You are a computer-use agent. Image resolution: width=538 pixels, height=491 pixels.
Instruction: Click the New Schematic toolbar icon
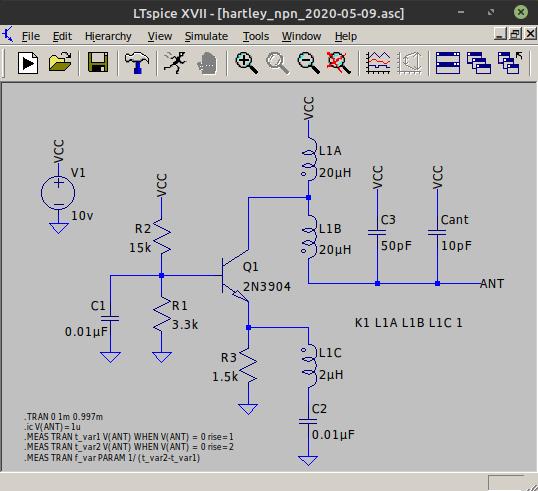click(x=28, y=63)
